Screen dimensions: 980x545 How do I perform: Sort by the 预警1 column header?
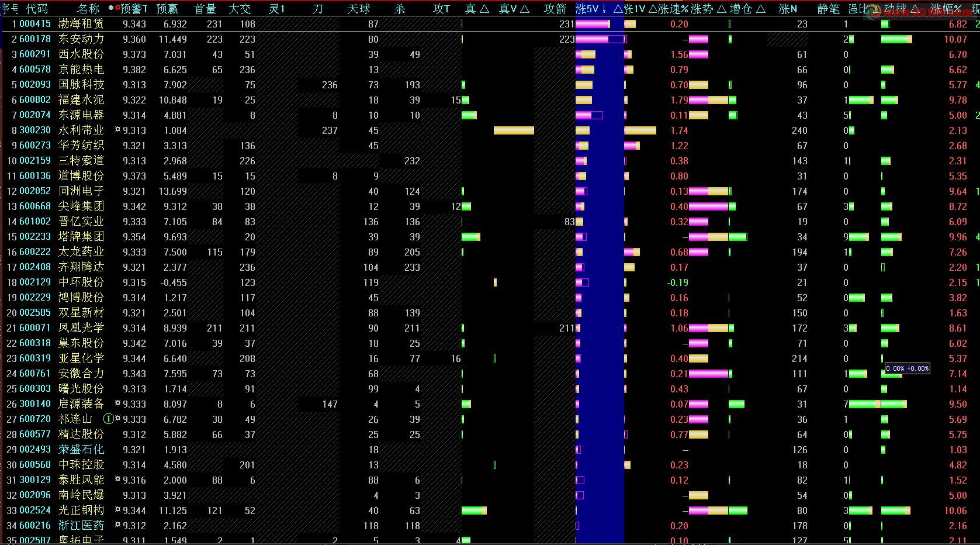(x=134, y=9)
